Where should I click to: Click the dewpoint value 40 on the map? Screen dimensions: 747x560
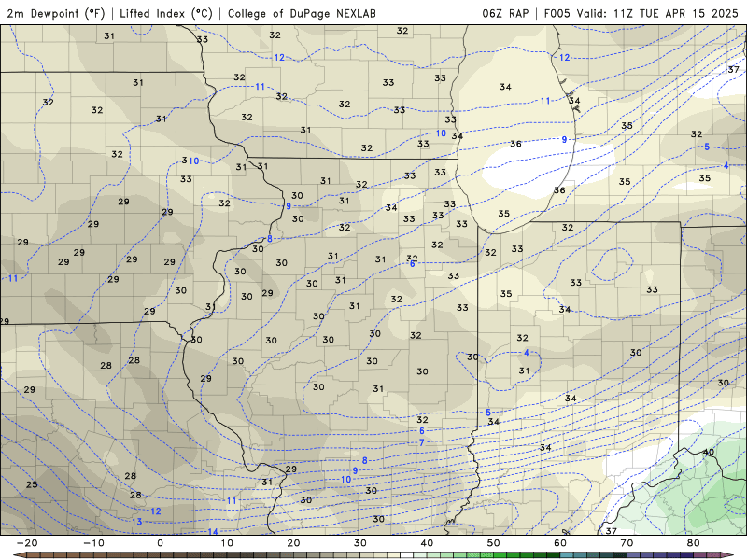(x=709, y=452)
